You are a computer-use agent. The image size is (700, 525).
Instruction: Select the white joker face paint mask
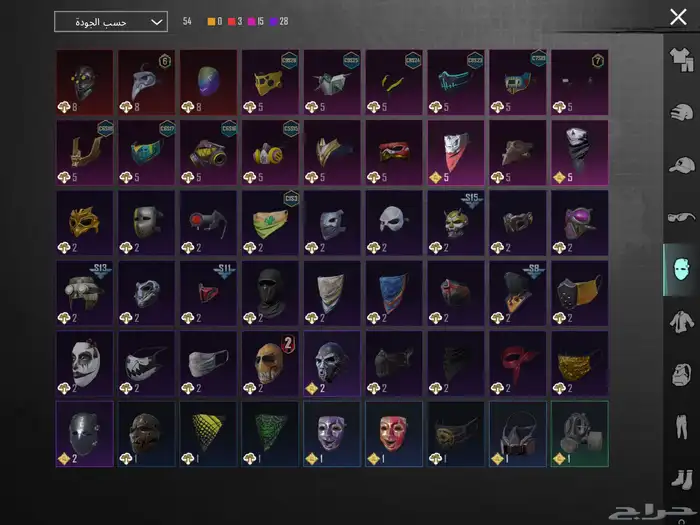pyautogui.click(x=84, y=363)
